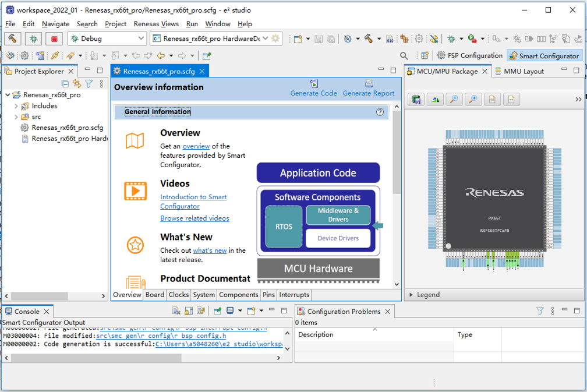The image size is (587, 392).
Task: Click the gear icon beside the launch configuration
Action: coord(275,38)
